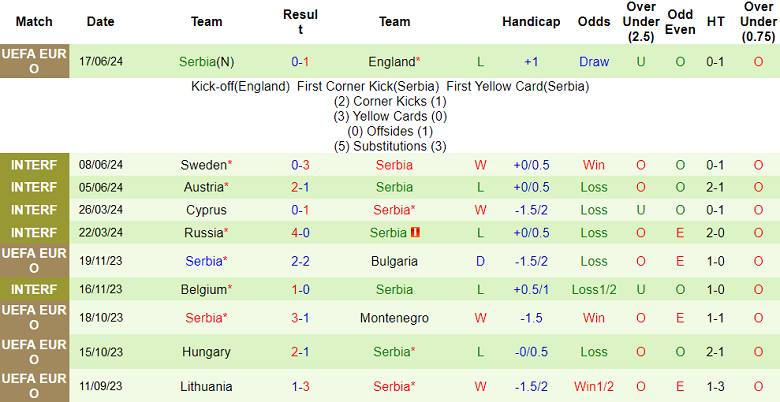This screenshot has height=402, width=780.
Task: Click the INTERF label for 08/06/24 match
Action: point(34,164)
